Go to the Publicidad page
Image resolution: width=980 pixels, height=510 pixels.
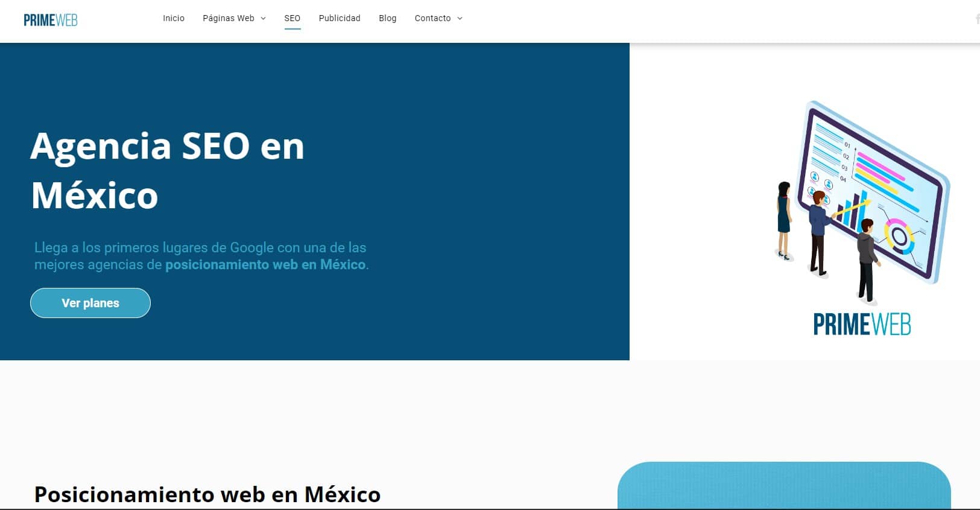coord(340,18)
